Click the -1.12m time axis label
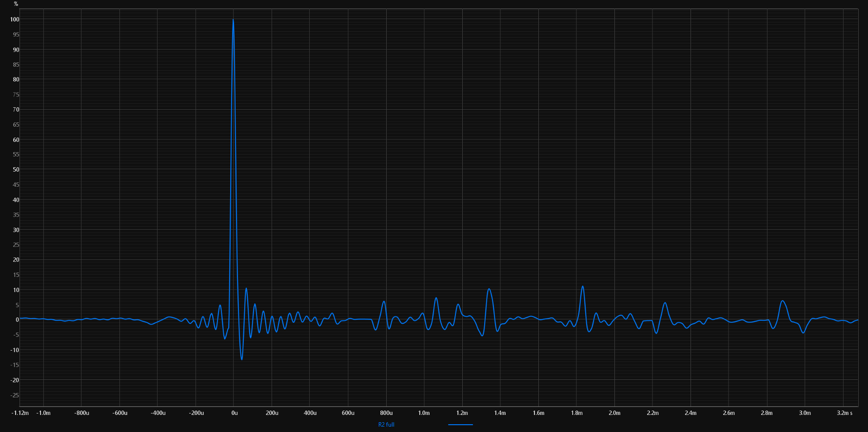The image size is (868, 432). [20, 413]
